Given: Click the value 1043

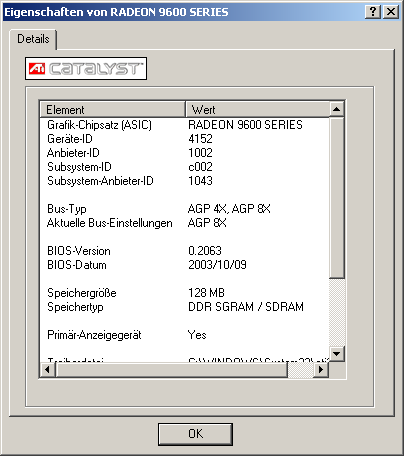Looking at the screenshot, I should 200,181.
